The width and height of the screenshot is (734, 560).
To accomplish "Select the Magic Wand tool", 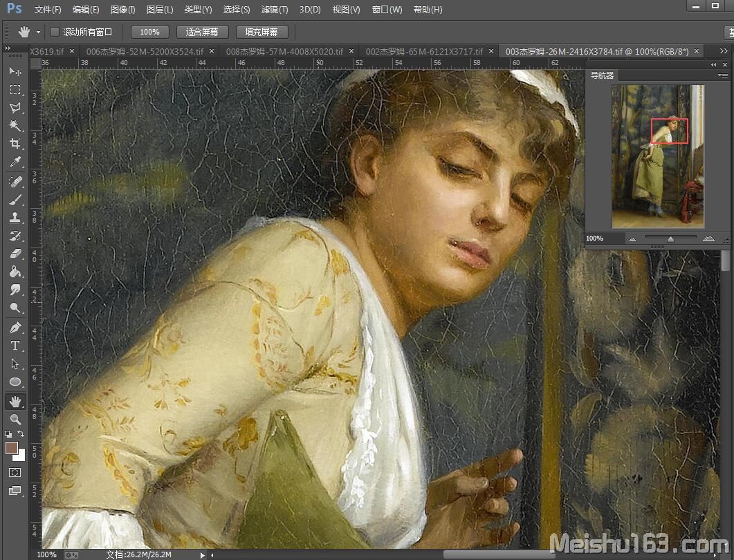I will (x=15, y=125).
